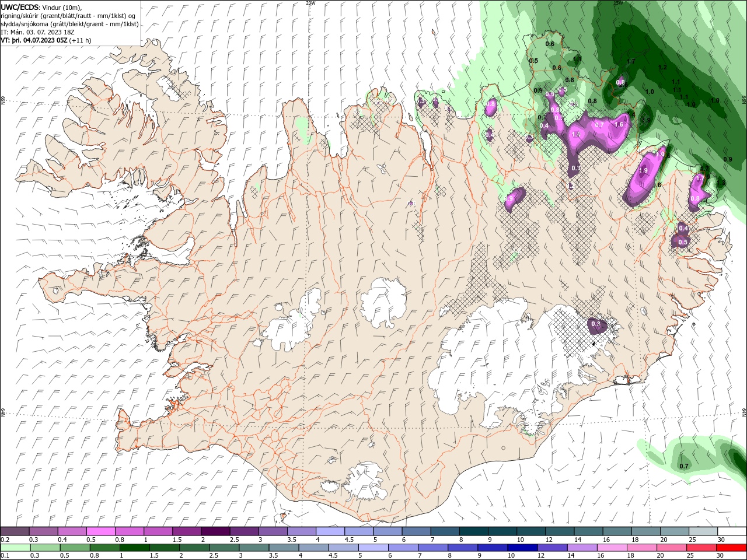Click the bright pink 0.5 swatch in the top legend row
Viewport: 747px width, 560px height.
click(x=100, y=531)
